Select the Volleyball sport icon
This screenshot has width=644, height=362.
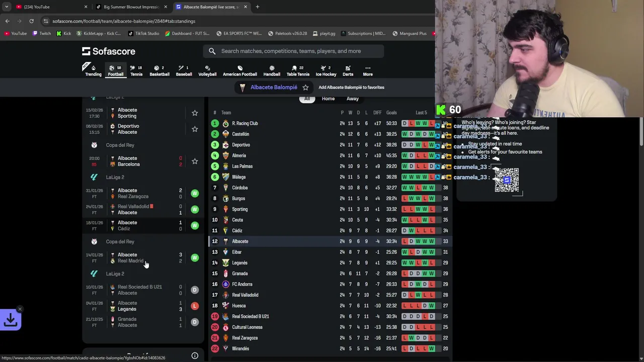click(207, 70)
